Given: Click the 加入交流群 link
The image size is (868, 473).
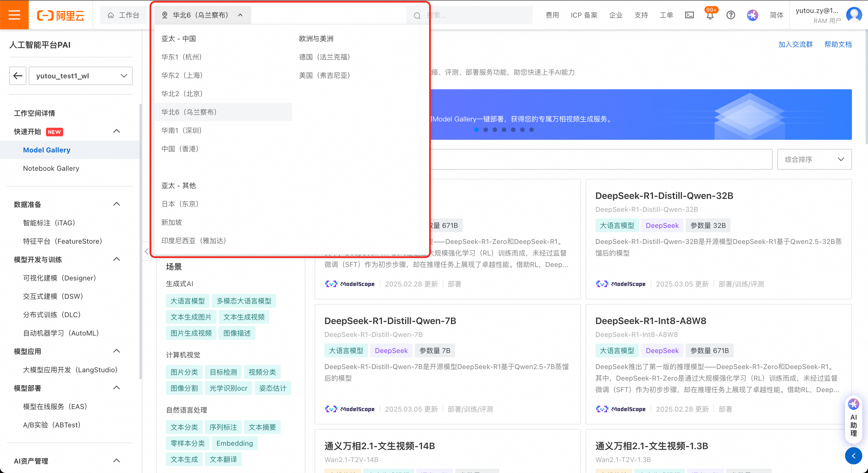Looking at the screenshot, I should coord(795,44).
